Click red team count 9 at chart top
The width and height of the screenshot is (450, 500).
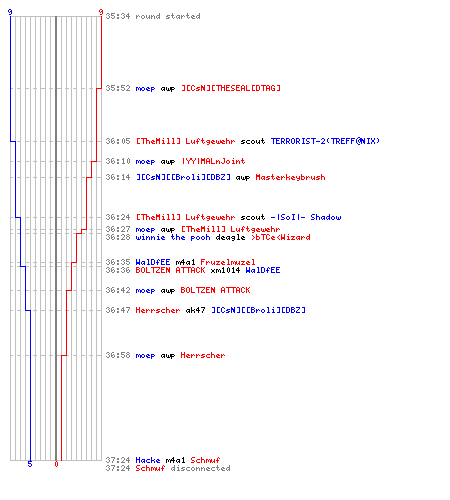pos(101,12)
